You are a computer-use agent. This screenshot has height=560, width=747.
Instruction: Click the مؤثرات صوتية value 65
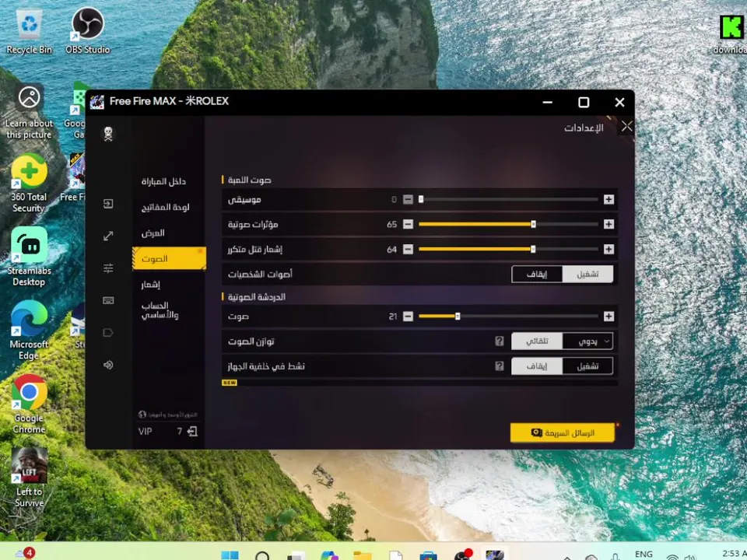click(391, 224)
